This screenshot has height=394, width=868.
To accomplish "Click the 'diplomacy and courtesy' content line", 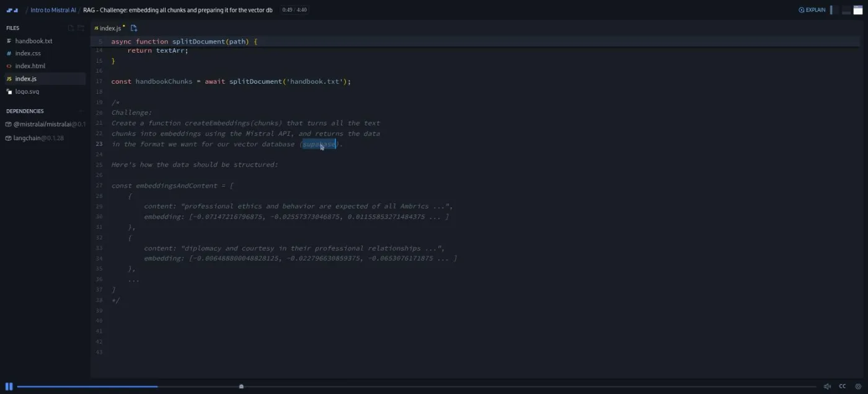I will point(294,248).
